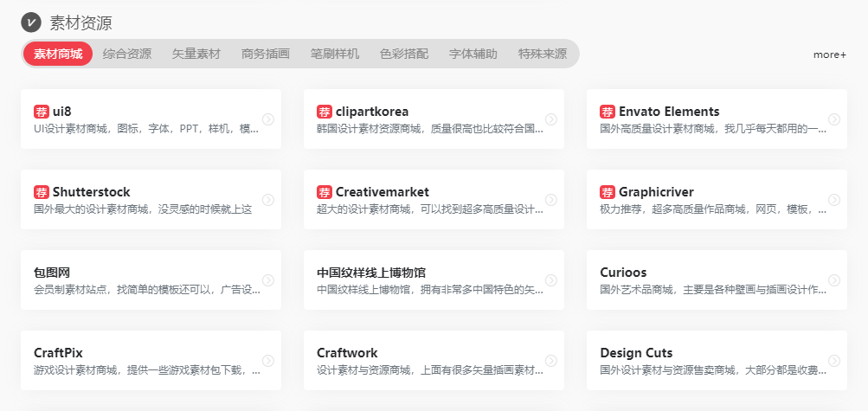Screen dimensions: 868x411
Task: Click the arrow icon on ui8 card
Action: click(268, 119)
